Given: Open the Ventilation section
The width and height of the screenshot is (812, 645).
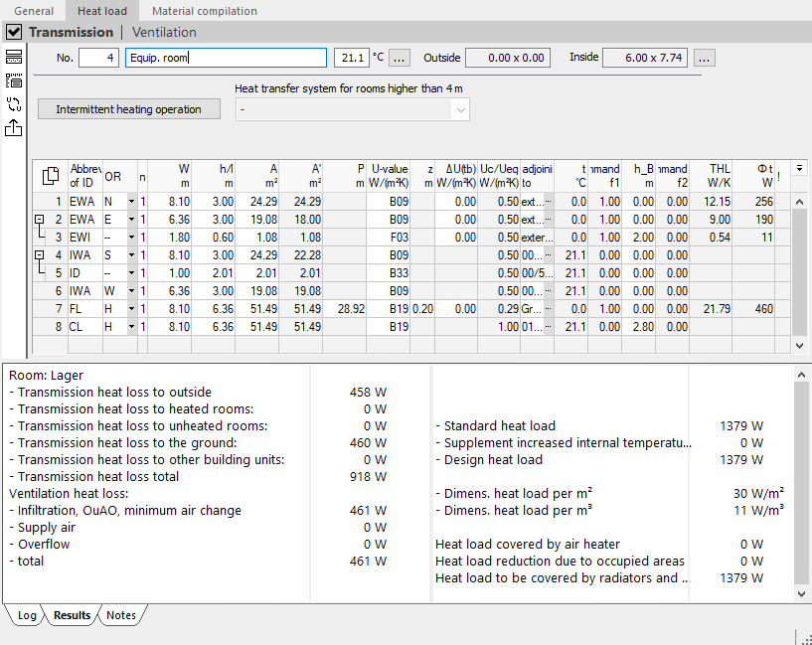Looking at the screenshot, I should tap(164, 32).
